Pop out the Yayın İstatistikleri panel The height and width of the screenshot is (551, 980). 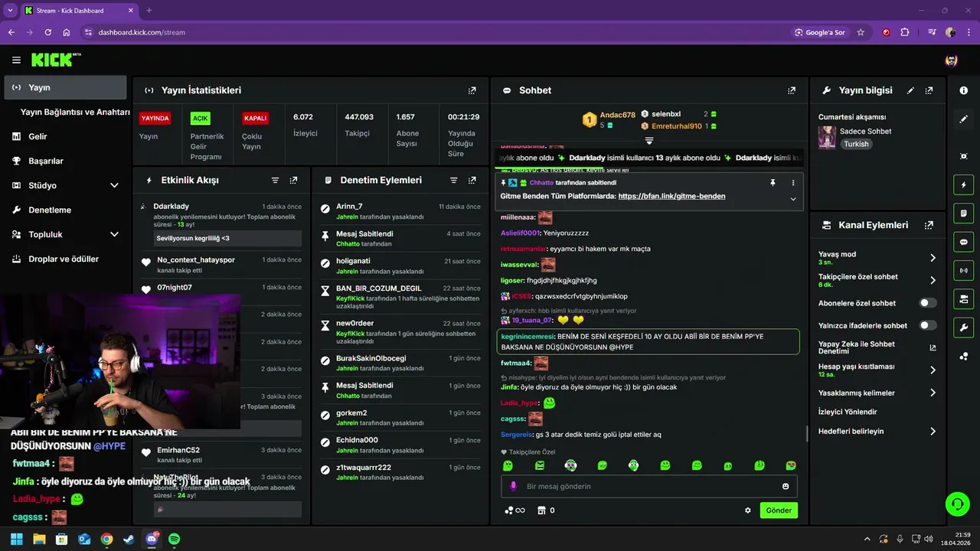(x=472, y=90)
